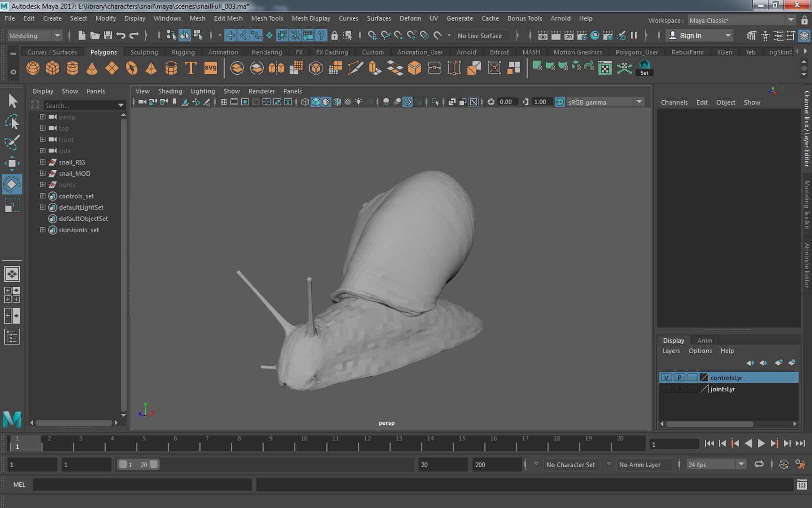Create a polygon cube from the shelf
Viewport: 812px width, 508px height.
point(52,68)
